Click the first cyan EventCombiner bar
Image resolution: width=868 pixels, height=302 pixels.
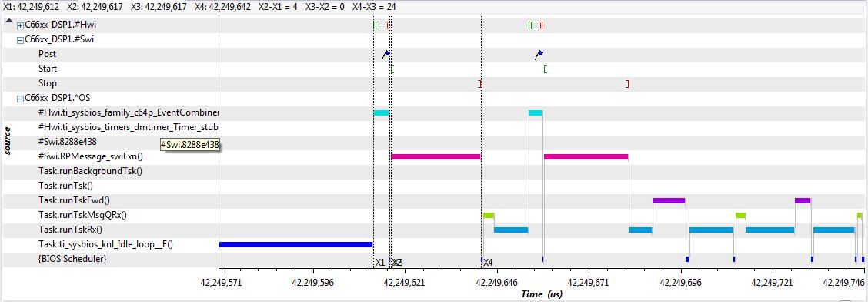point(382,112)
